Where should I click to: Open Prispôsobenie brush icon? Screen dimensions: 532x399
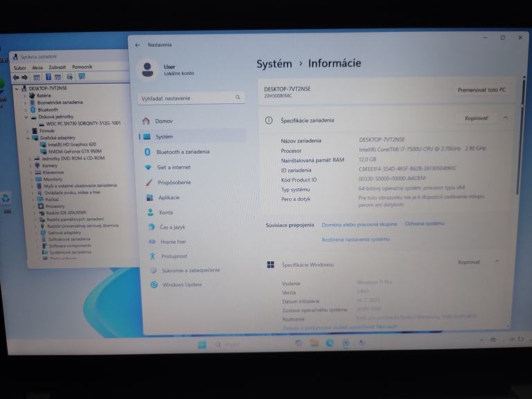pos(149,183)
